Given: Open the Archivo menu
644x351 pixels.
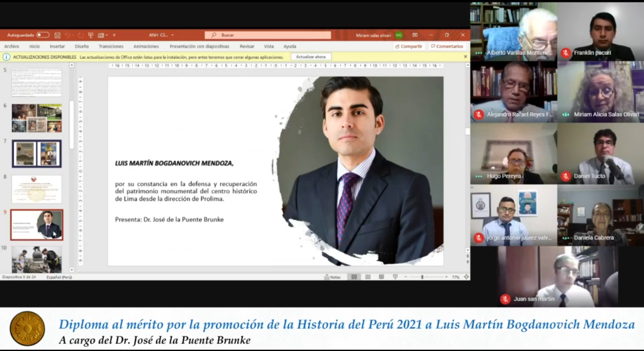Looking at the screenshot, I should (12, 46).
